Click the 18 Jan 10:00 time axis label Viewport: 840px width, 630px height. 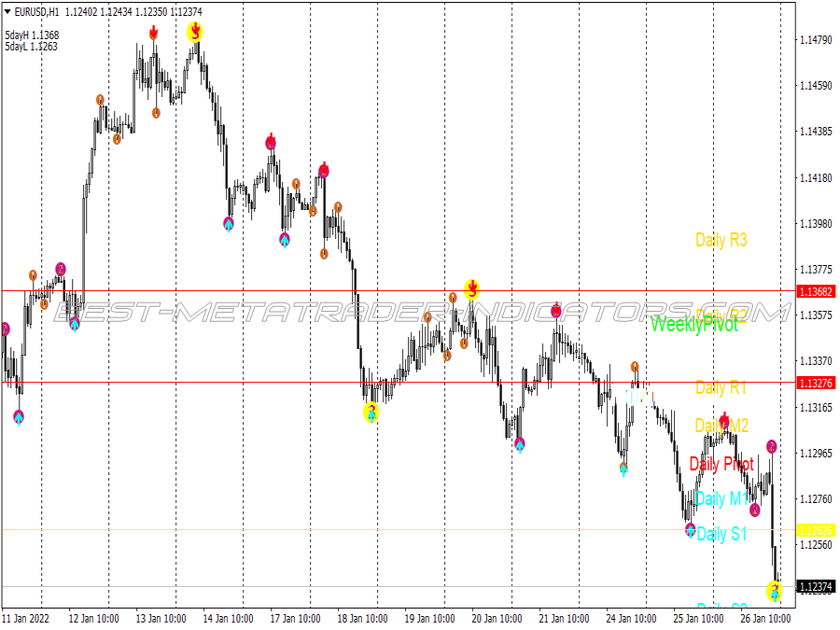(363, 618)
